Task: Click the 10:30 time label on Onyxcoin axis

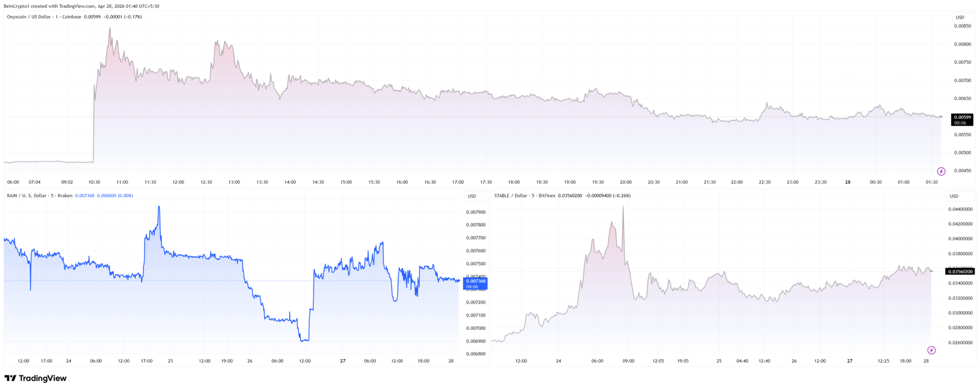Action: pyautogui.click(x=94, y=182)
